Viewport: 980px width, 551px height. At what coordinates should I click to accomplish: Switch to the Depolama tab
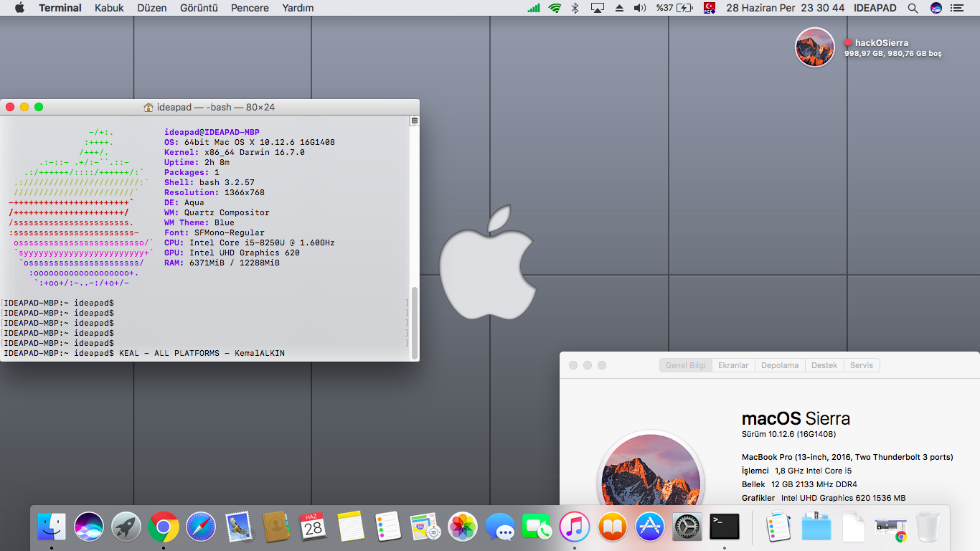[x=779, y=365]
